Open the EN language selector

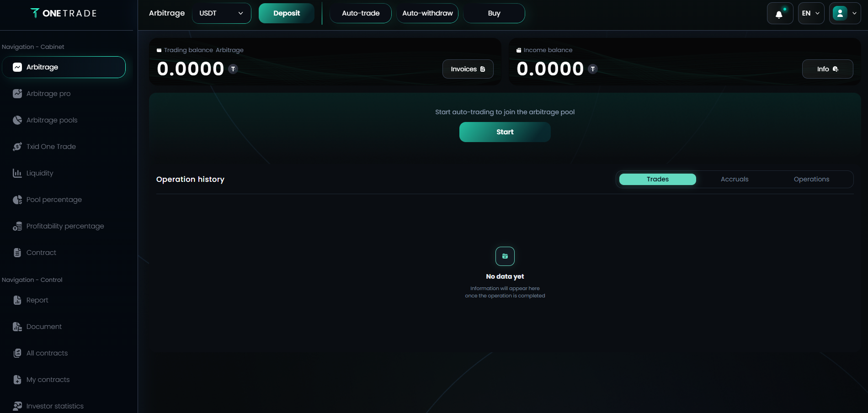pyautogui.click(x=811, y=13)
